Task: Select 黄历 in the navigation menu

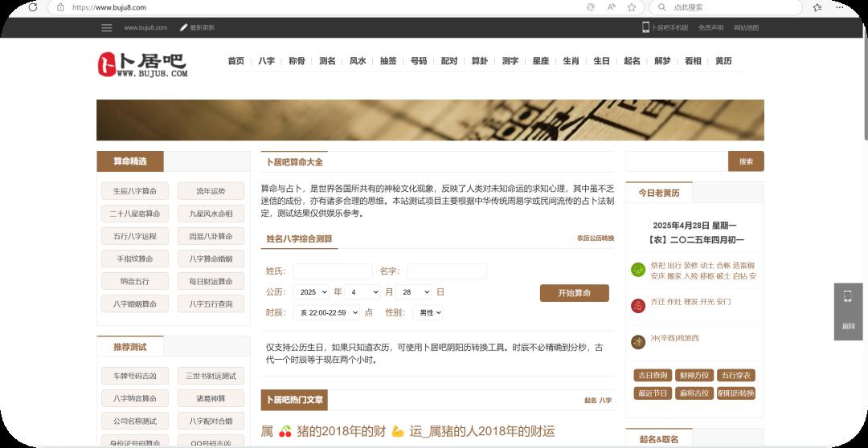Action: pyautogui.click(x=723, y=61)
